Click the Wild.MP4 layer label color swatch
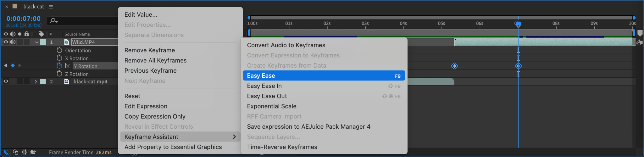 click(43, 42)
